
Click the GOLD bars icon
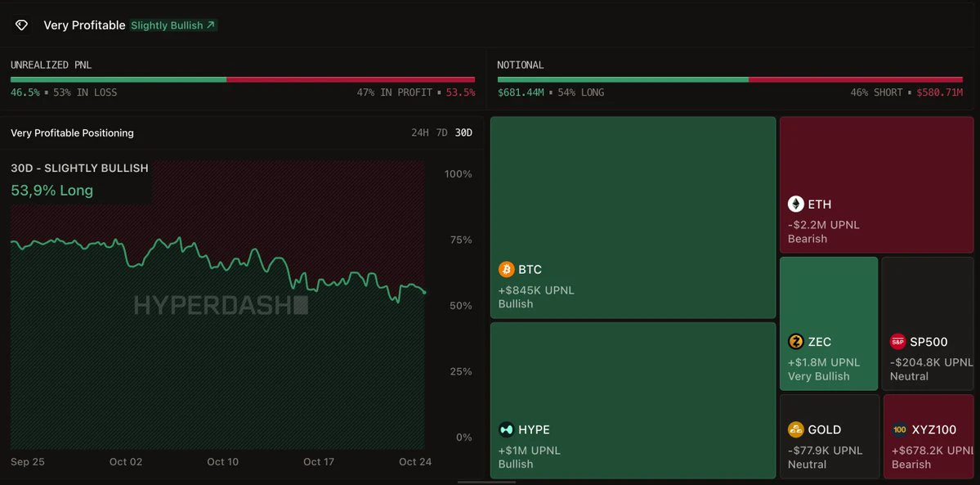pos(795,430)
